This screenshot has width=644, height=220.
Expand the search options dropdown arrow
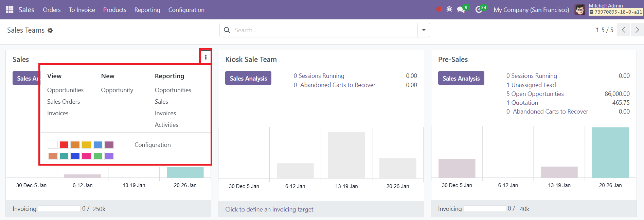424,30
